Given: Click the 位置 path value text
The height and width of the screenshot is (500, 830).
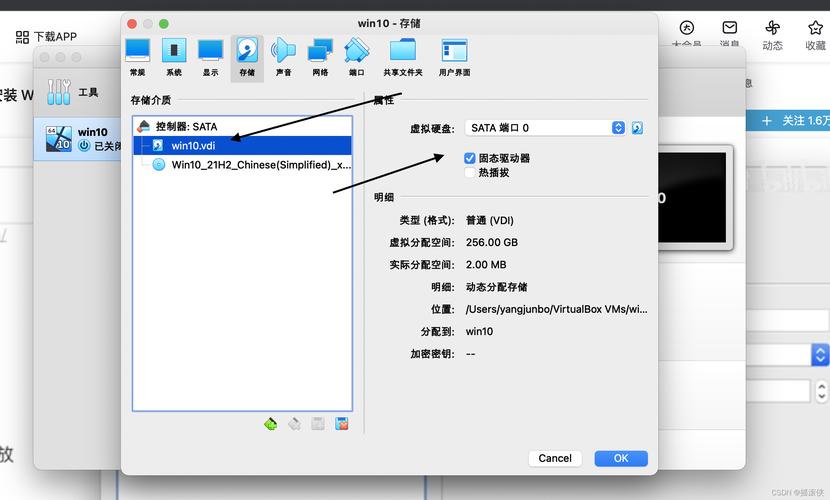Looking at the screenshot, I should pos(556,309).
